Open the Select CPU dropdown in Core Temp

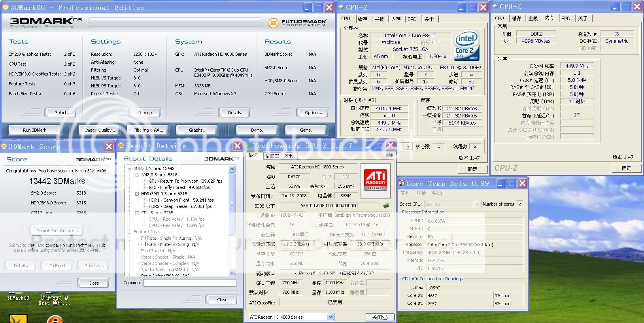click(x=477, y=204)
